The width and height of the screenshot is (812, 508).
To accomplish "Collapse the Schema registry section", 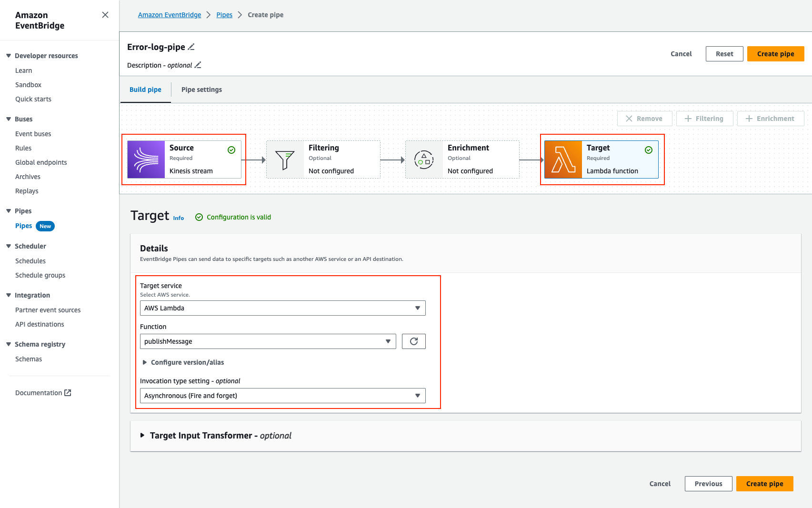I will pos(9,344).
